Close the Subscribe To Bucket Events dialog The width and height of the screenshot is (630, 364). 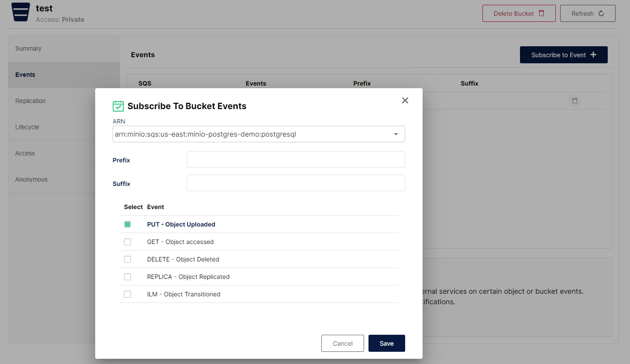click(x=405, y=100)
